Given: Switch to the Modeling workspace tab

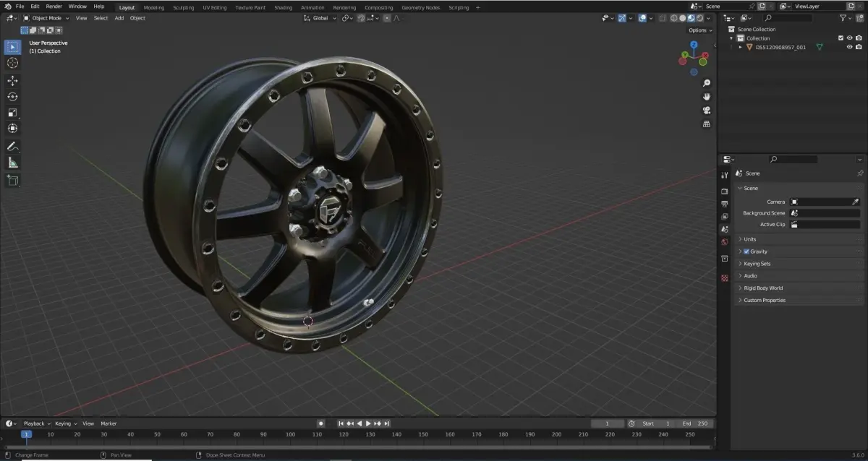Looking at the screenshot, I should pos(154,7).
